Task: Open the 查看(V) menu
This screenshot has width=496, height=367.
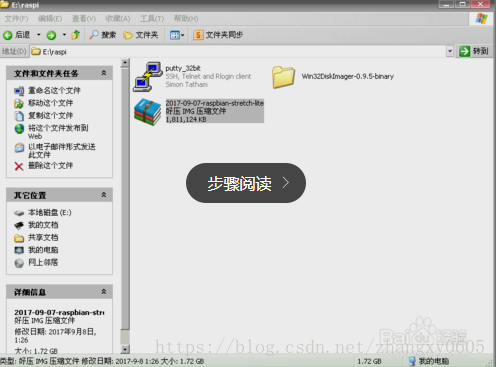Action: (x=84, y=19)
